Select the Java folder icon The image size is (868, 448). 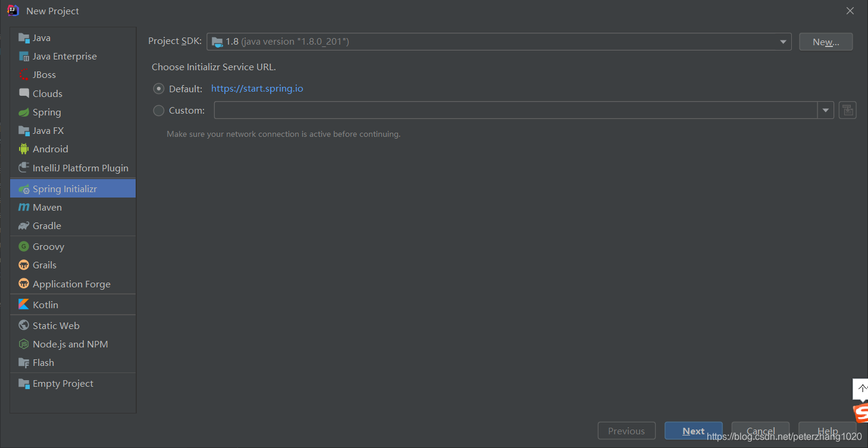tap(24, 38)
